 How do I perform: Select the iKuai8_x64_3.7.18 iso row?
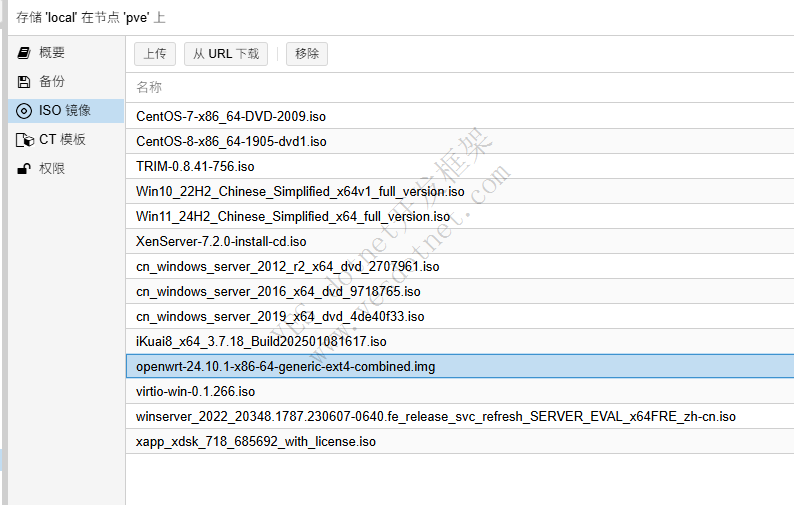460,341
